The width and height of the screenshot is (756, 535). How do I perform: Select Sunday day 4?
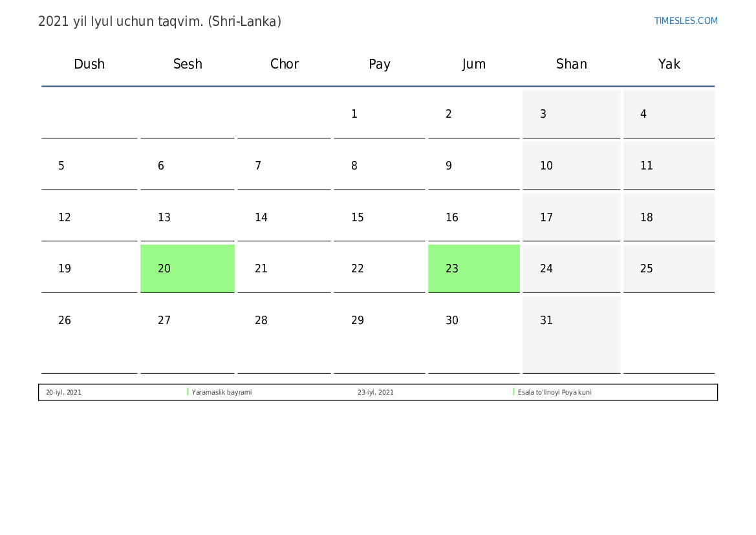pyautogui.click(x=669, y=114)
